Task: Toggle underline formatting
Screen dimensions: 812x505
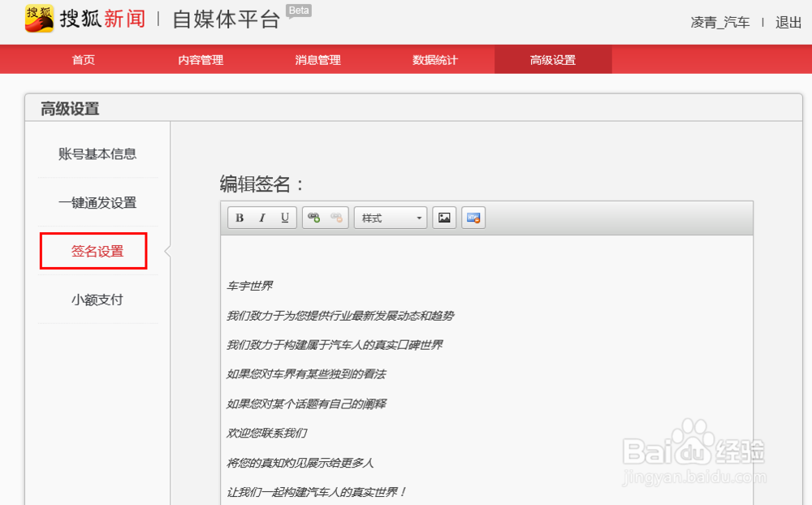Action: pyautogui.click(x=283, y=217)
